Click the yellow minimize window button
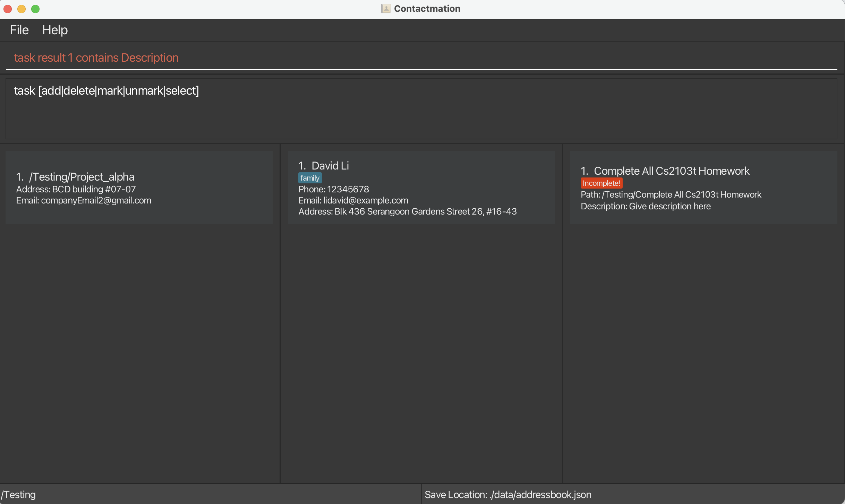The width and height of the screenshot is (845, 504). coord(22,9)
